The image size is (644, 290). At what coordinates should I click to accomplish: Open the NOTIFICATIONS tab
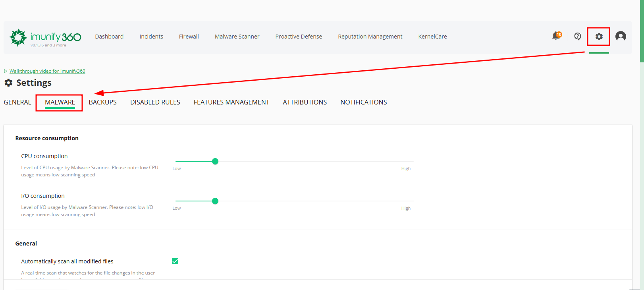pyautogui.click(x=364, y=102)
